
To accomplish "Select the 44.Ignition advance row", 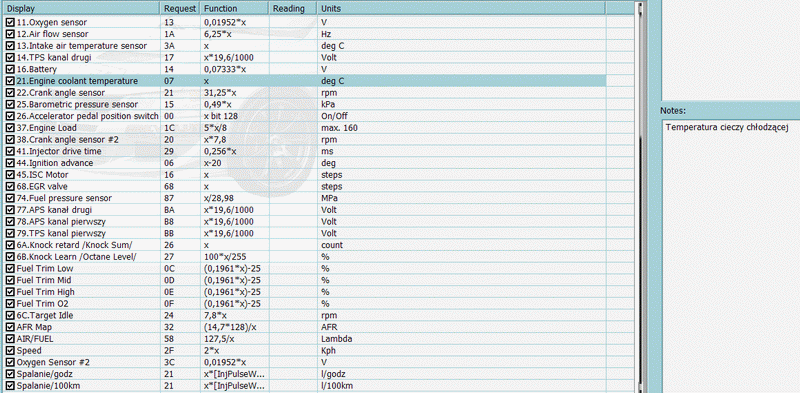I will point(305,163).
